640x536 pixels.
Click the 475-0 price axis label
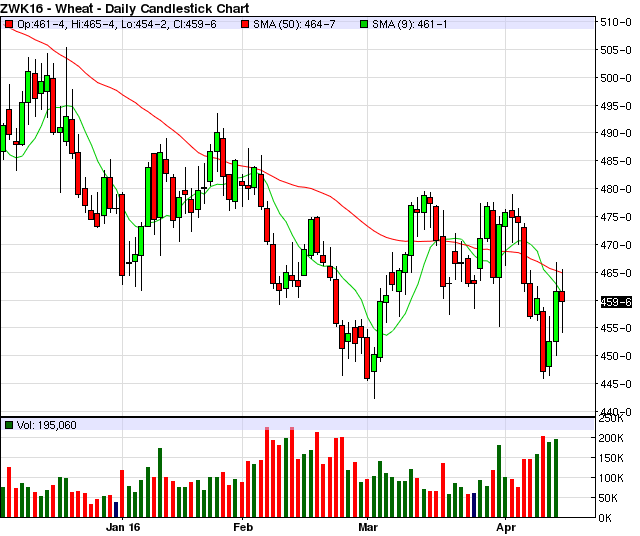[616, 217]
